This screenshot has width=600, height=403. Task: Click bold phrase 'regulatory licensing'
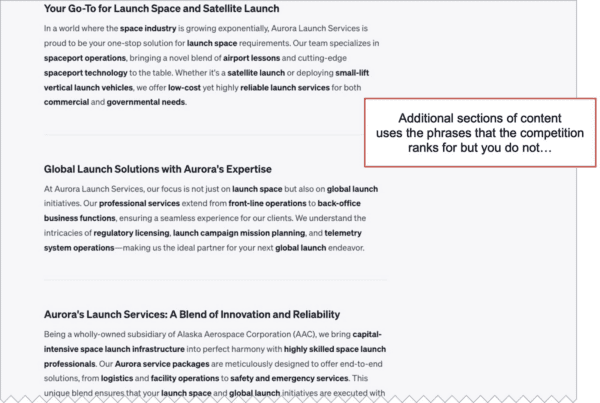131,233
